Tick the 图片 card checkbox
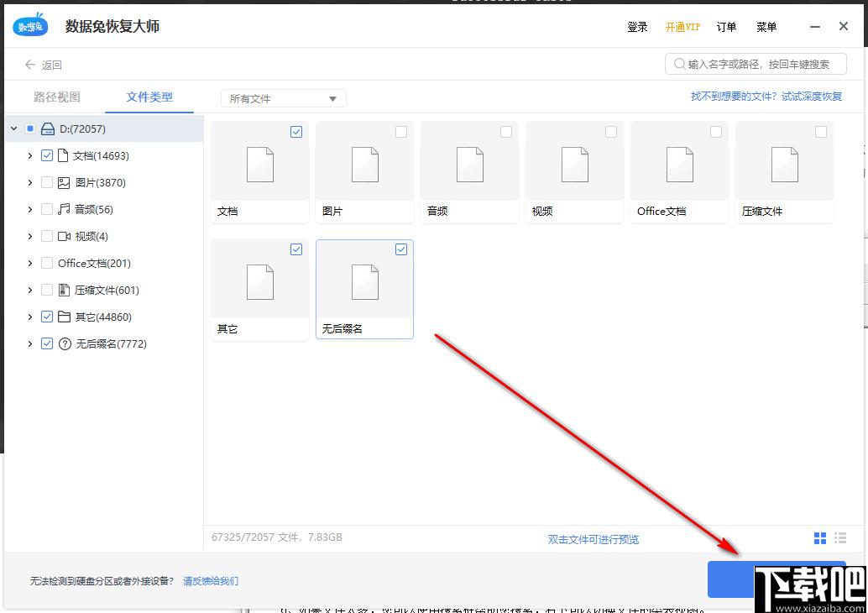 401,132
